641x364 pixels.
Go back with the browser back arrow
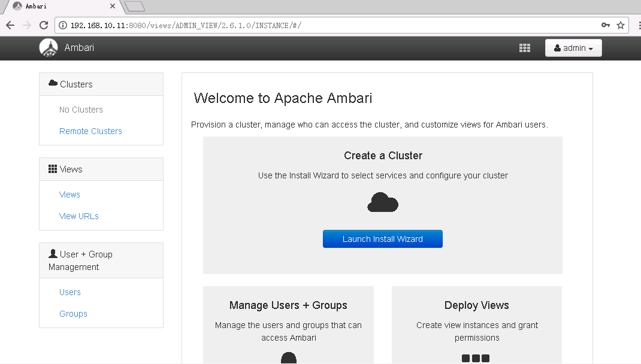point(10,25)
